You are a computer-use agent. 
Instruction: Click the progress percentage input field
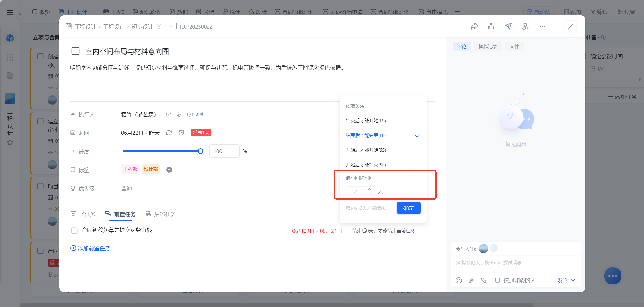pyautogui.click(x=224, y=151)
